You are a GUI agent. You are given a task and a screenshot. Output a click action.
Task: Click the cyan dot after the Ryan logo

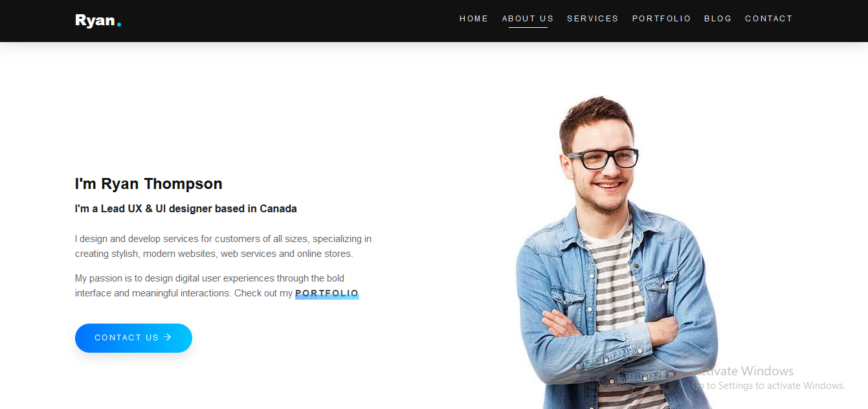[119, 25]
